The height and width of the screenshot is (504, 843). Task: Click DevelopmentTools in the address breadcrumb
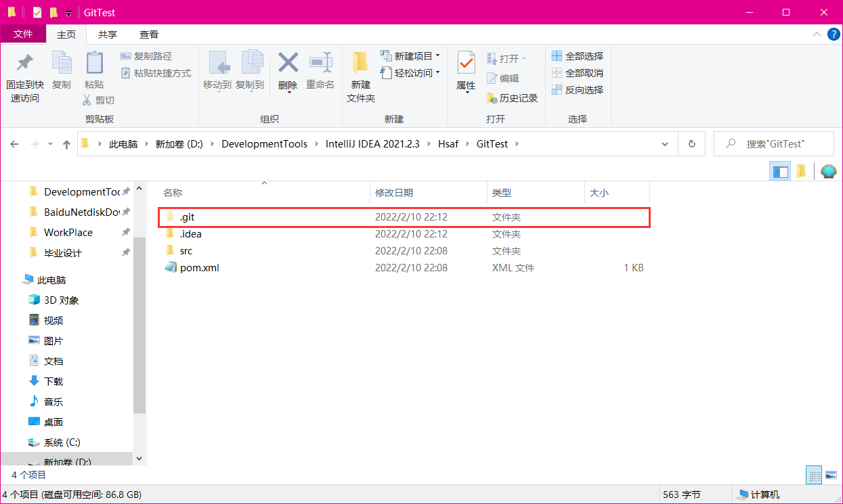[264, 144]
